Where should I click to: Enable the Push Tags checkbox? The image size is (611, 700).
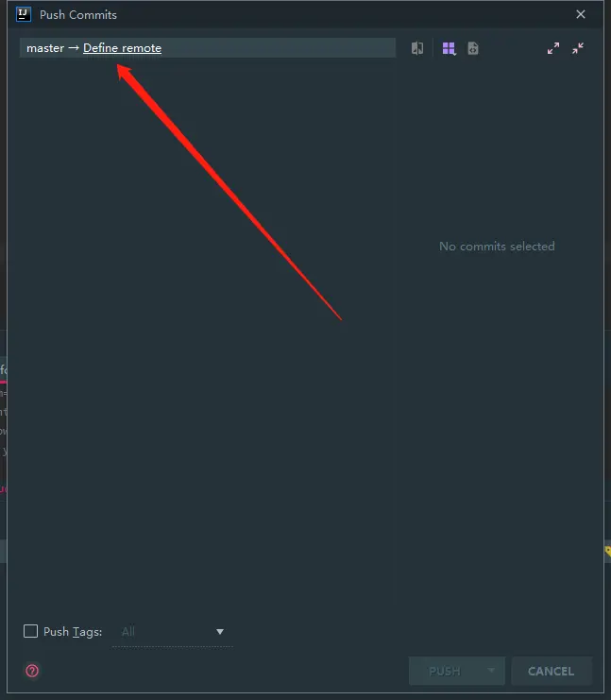coord(30,631)
